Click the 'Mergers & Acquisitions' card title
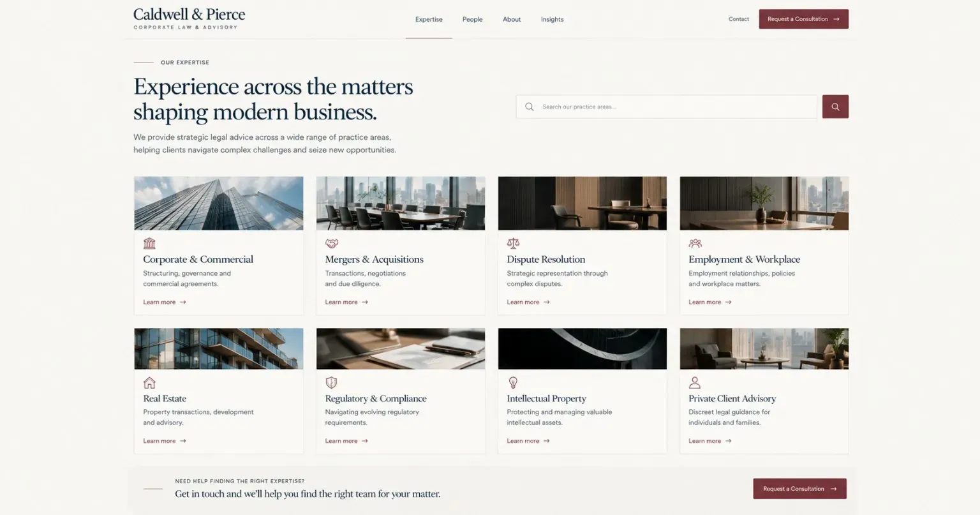Viewport: 980px width, 515px height. point(375,259)
